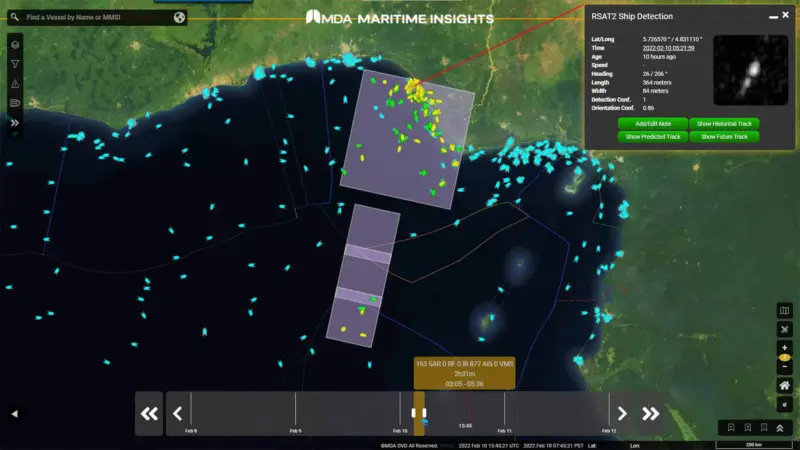Click Show Predicted Track button
The width and height of the screenshot is (800, 450).
point(653,136)
